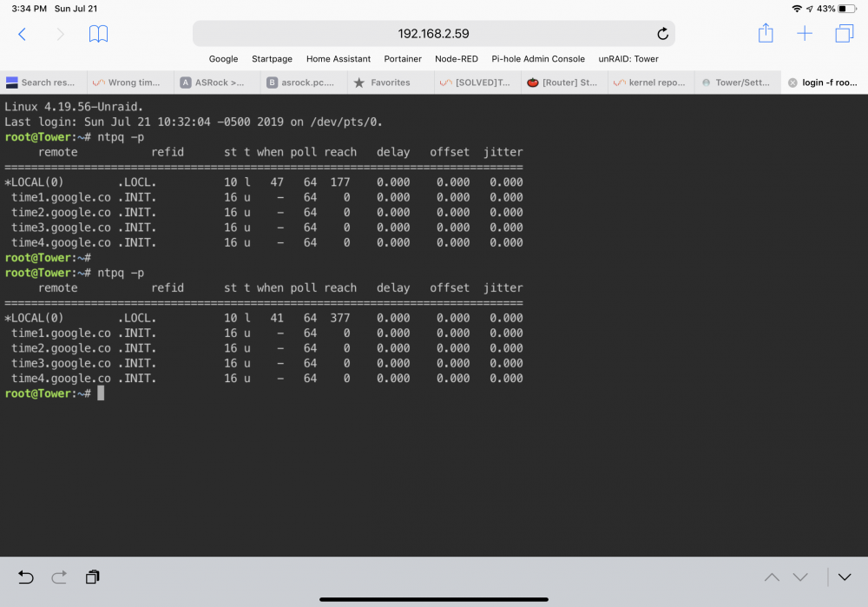
Task: Switch to the 'kernel repo...' tab
Action: [651, 82]
